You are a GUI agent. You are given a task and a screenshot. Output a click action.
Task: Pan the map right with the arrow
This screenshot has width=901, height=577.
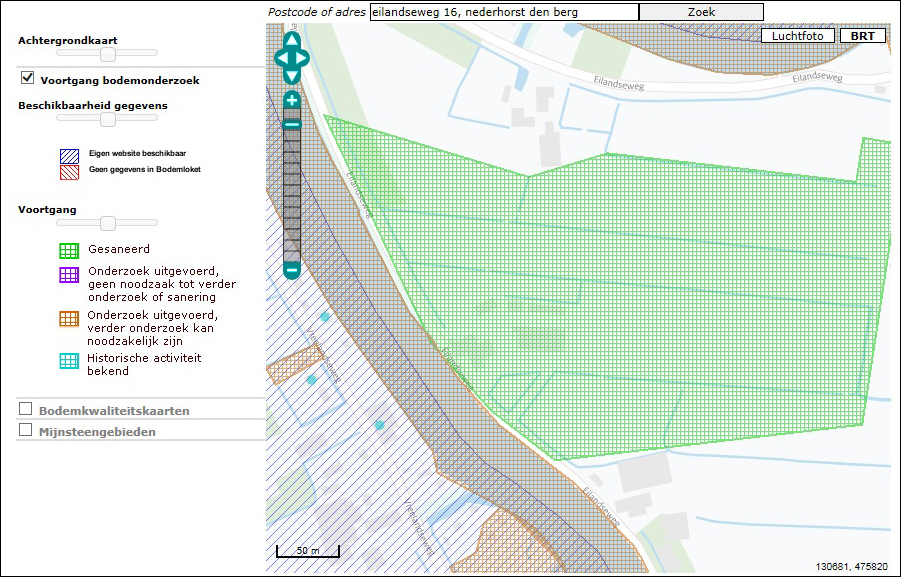click(x=302, y=58)
